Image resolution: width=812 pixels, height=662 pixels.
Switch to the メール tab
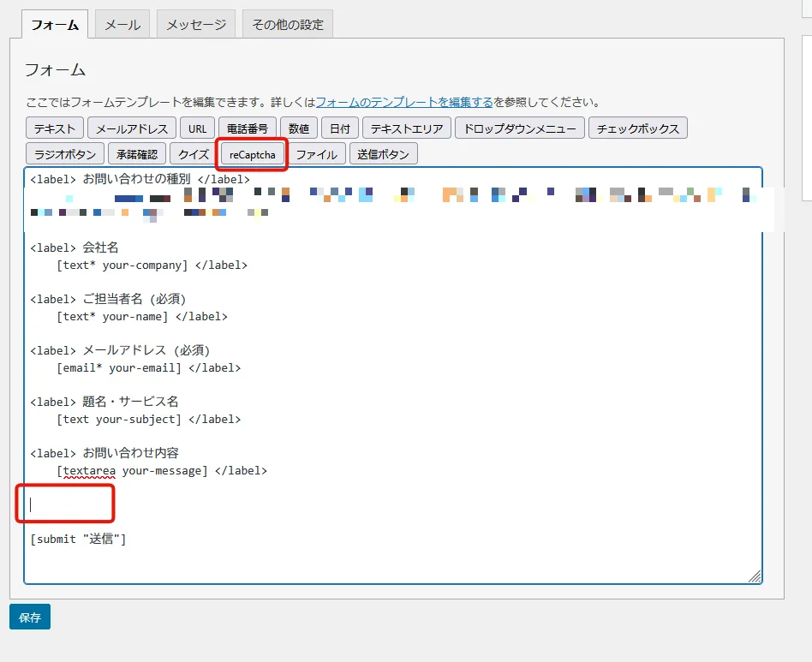tap(122, 25)
